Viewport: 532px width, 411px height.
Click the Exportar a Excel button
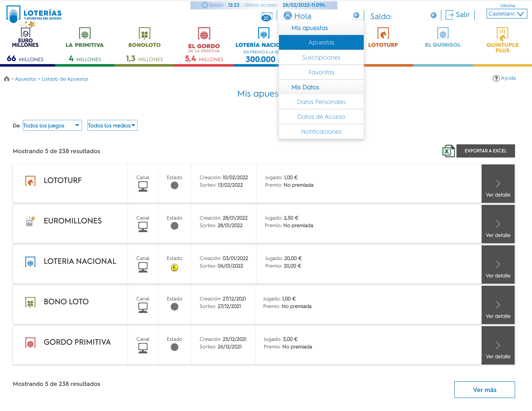tap(486, 151)
